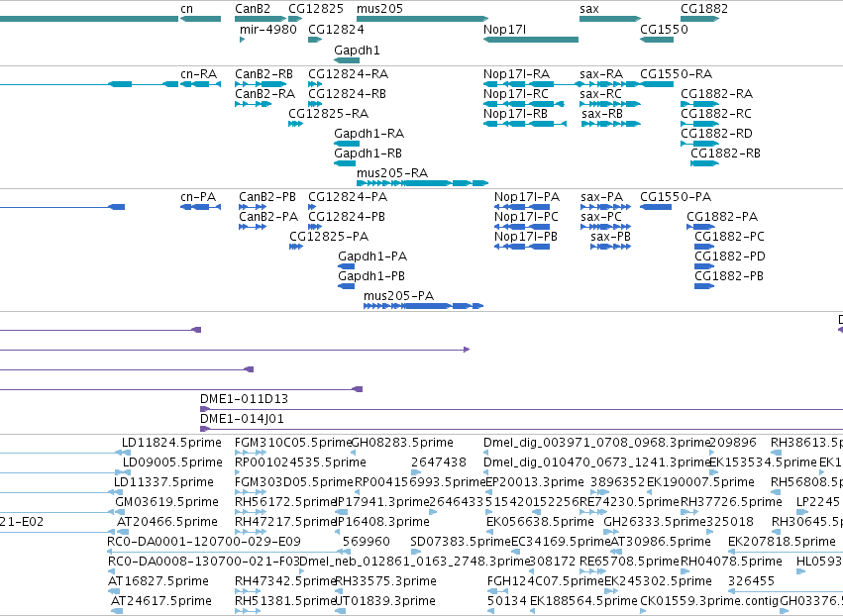The height and width of the screenshot is (616, 843).
Task: Open the mir-4980 gene label
Action: click(x=268, y=30)
